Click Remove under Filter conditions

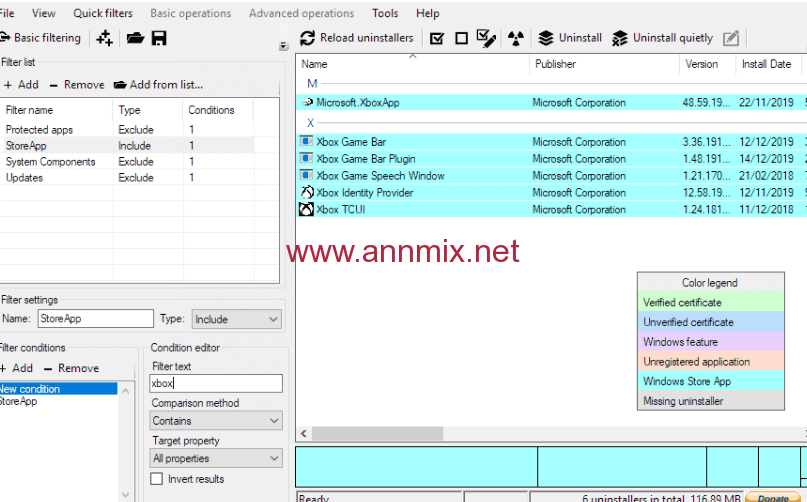pyautogui.click(x=72, y=368)
